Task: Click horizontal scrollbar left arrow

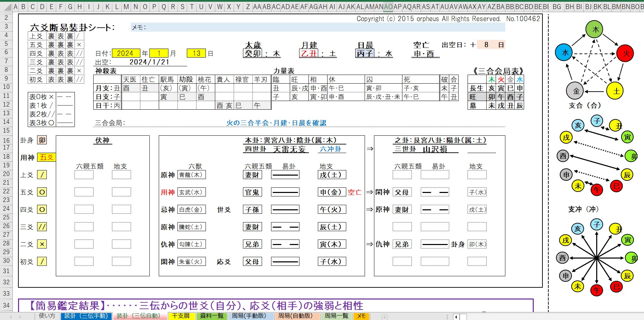Action: pyautogui.click(x=456, y=317)
